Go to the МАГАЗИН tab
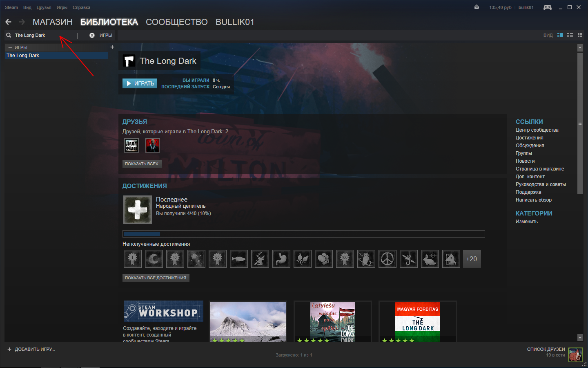This screenshot has width=588, height=368. coord(53,22)
